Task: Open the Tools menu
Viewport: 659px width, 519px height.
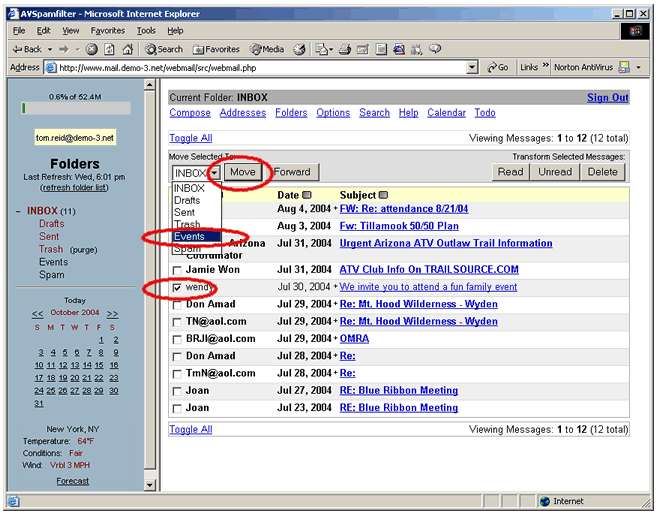Action: point(147,31)
